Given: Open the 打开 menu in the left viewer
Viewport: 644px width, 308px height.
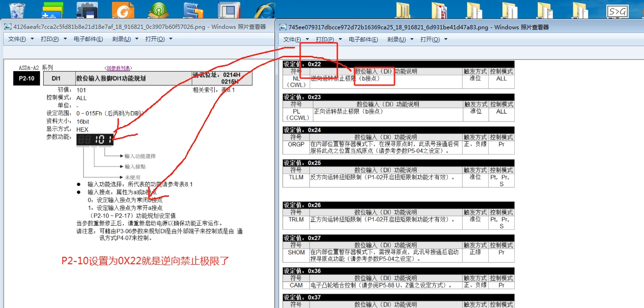Looking at the screenshot, I should (155, 39).
